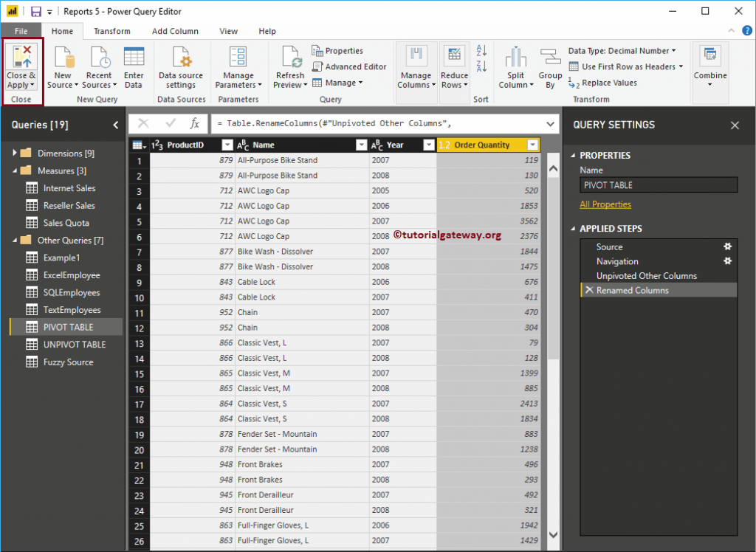The height and width of the screenshot is (552, 756).
Task: Select the Enter Data icon
Action: [x=134, y=56]
